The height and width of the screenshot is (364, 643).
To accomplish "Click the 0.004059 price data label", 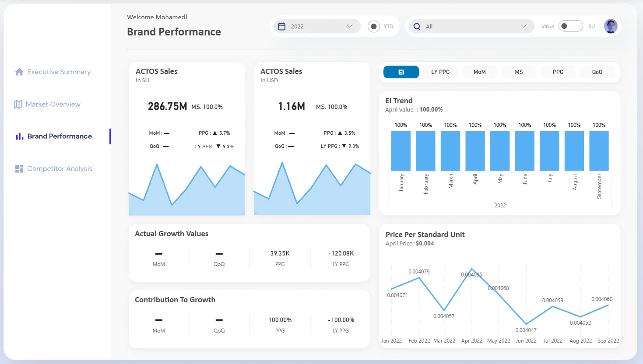I will coord(553,301).
